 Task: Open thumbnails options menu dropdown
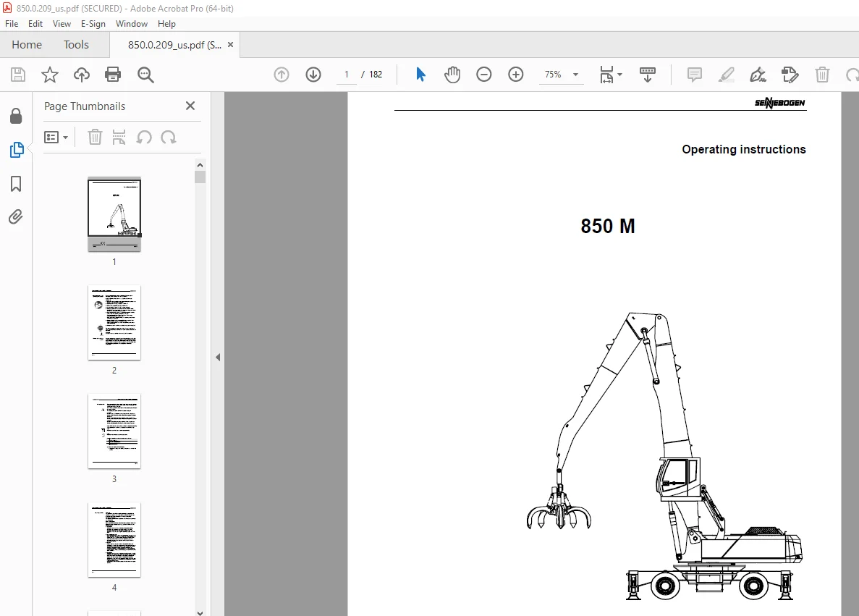[x=56, y=137]
